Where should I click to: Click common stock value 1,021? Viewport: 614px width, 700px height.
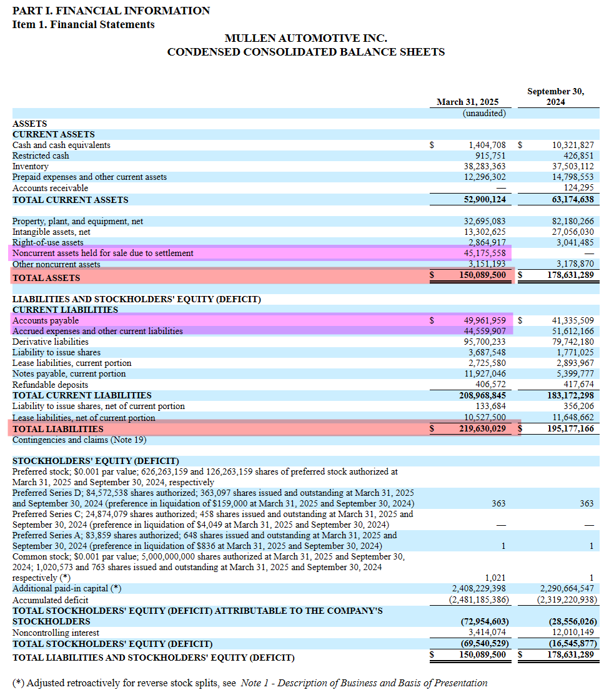coord(496,578)
